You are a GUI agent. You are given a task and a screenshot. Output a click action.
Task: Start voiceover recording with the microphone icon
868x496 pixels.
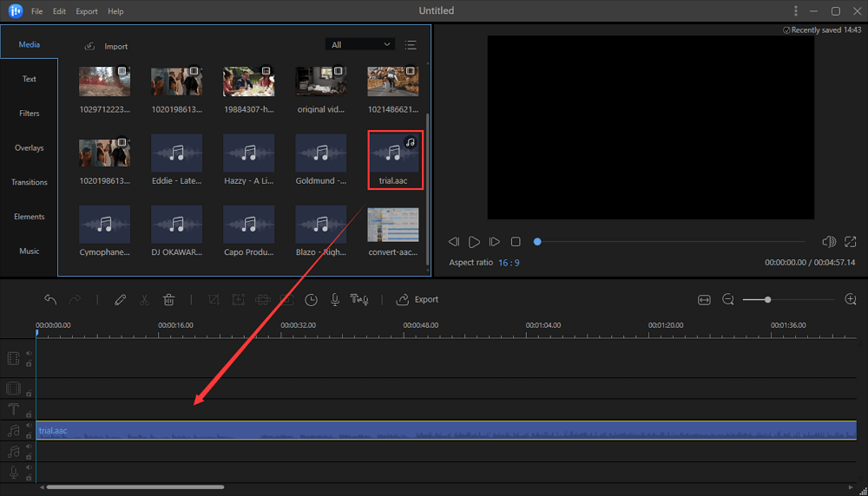[335, 300]
